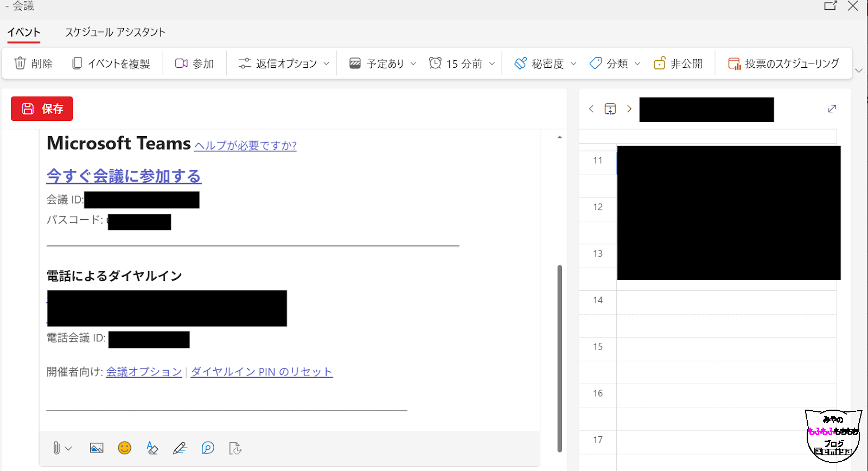Click Duplicate event (イベントを複製) button
Screen dimensions: 868x471
[111, 63]
